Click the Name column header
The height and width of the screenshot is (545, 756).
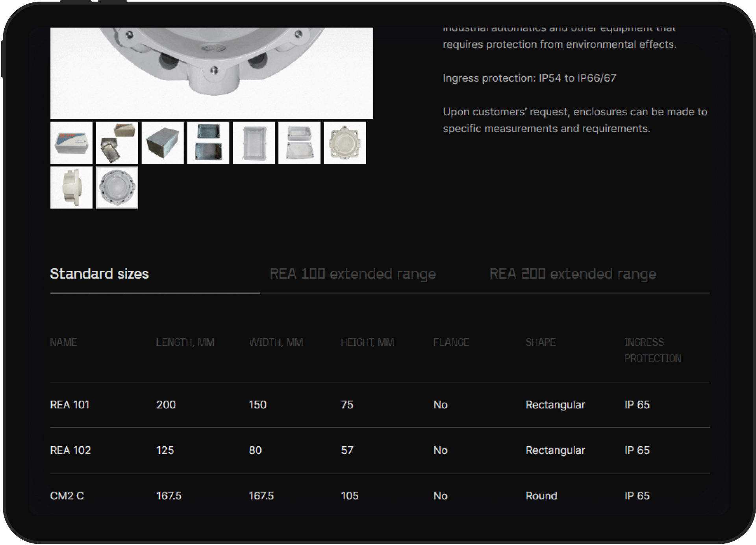point(63,342)
